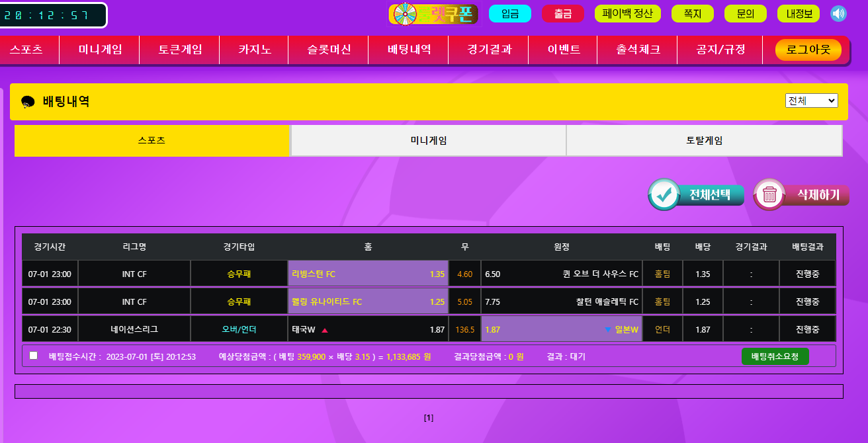
Task: Open the 전체 filter dropdown
Action: click(x=811, y=101)
